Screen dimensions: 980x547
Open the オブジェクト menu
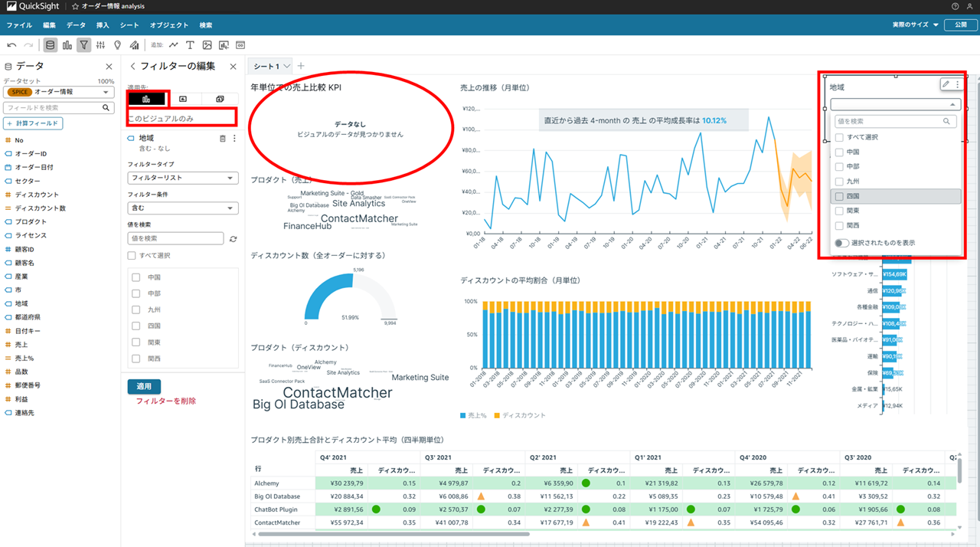[169, 25]
